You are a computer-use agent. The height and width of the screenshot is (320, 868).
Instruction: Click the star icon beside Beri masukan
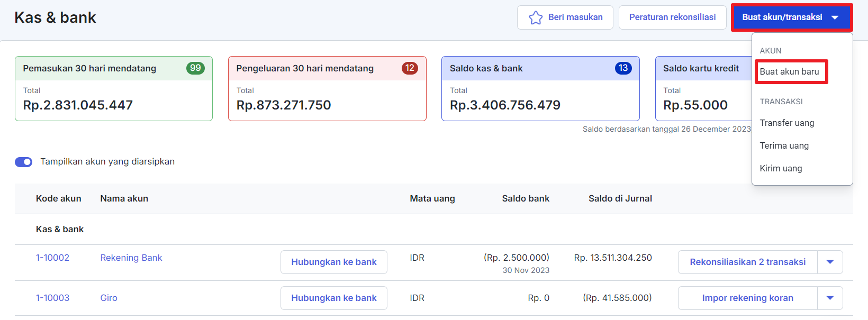(536, 18)
